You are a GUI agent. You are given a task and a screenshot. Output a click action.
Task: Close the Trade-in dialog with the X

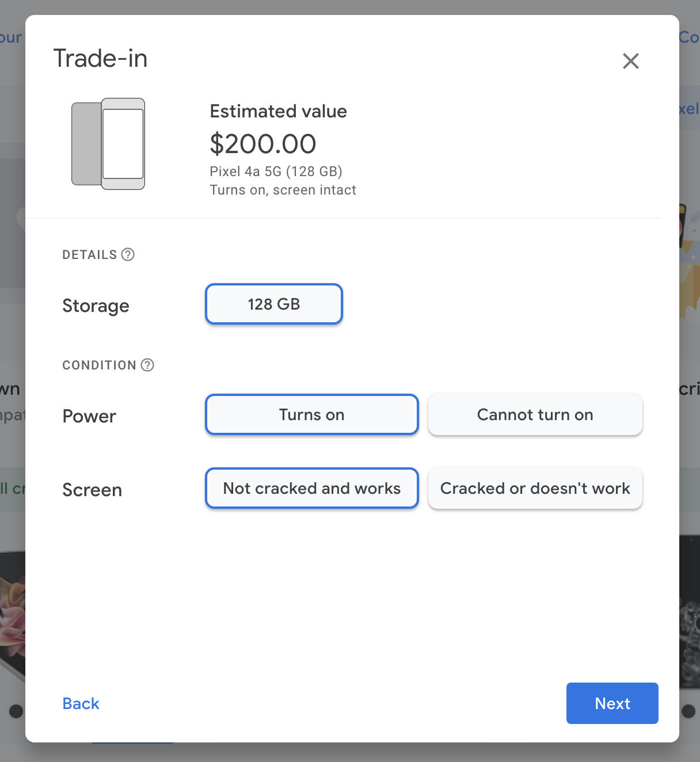click(631, 61)
